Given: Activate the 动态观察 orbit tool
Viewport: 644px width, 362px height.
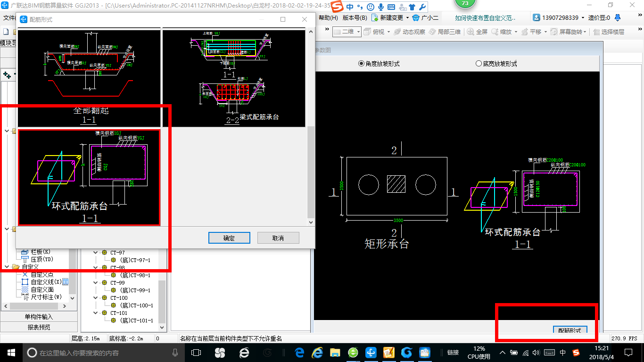Looking at the screenshot, I should (409, 32).
